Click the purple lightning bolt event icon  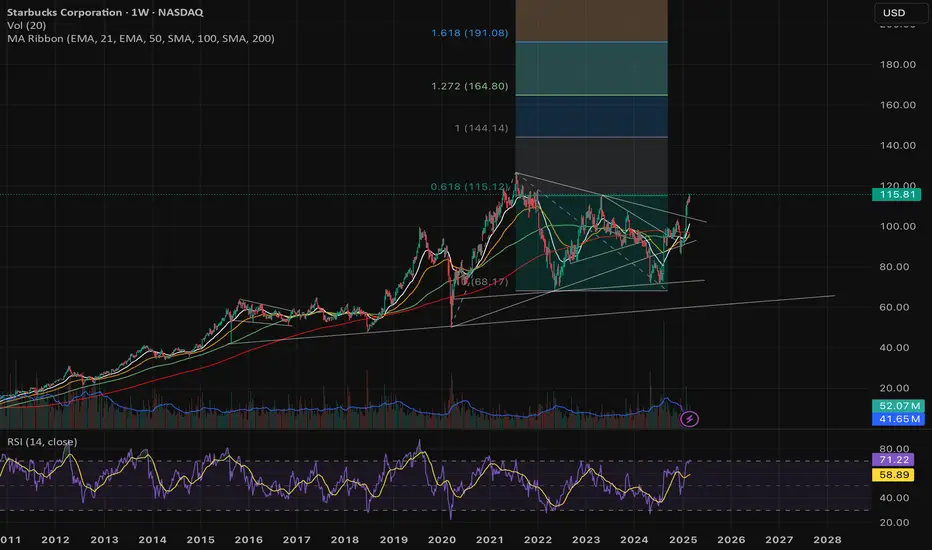pyautogui.click(x=689, y=419)
